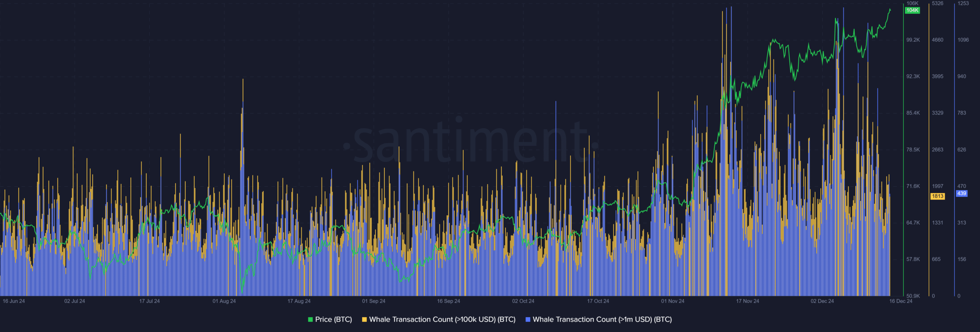Click the 02 Dec 24 date label

[822, 301]
